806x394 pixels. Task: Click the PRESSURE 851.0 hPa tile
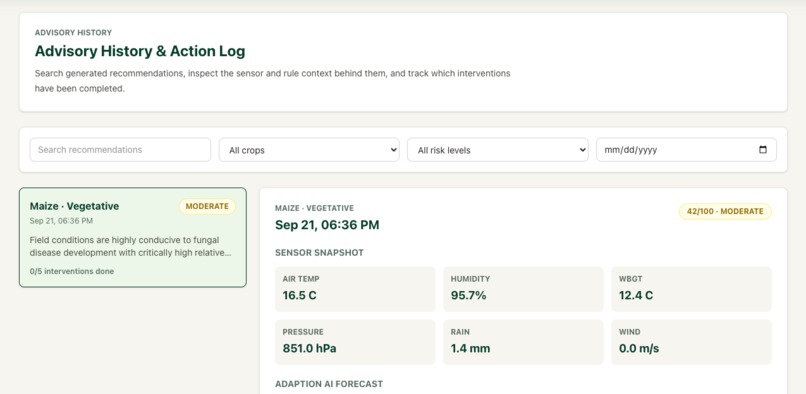point(355,342)
